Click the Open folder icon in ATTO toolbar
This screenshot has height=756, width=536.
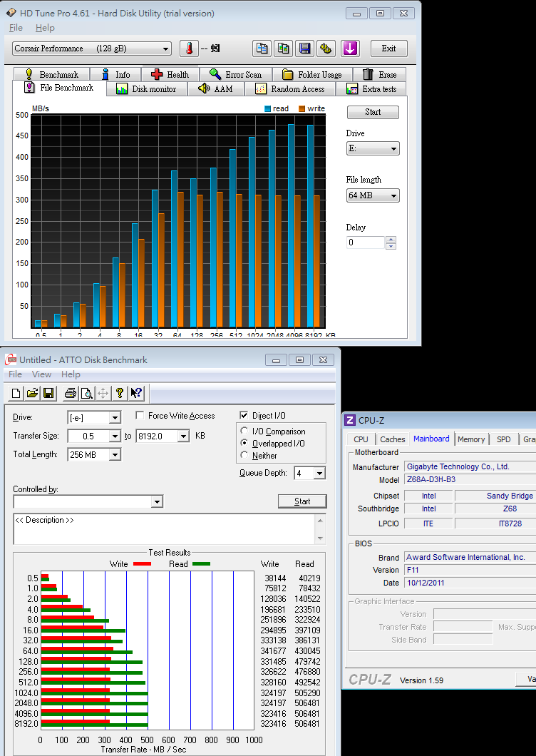pos(32,394)
